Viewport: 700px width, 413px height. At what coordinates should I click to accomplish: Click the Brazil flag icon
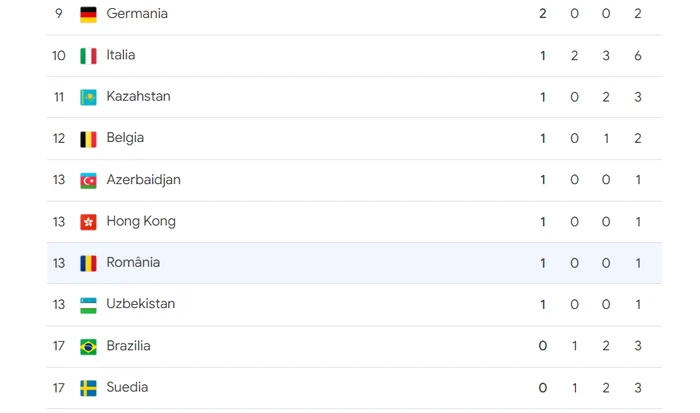click(x=88, y=347)
